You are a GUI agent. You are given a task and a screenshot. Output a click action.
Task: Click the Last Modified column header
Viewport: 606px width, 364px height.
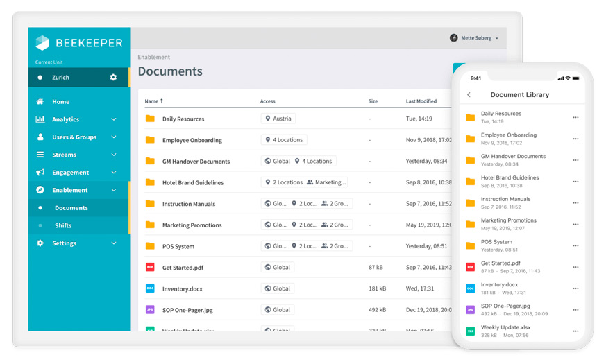(x=421, y=101)
